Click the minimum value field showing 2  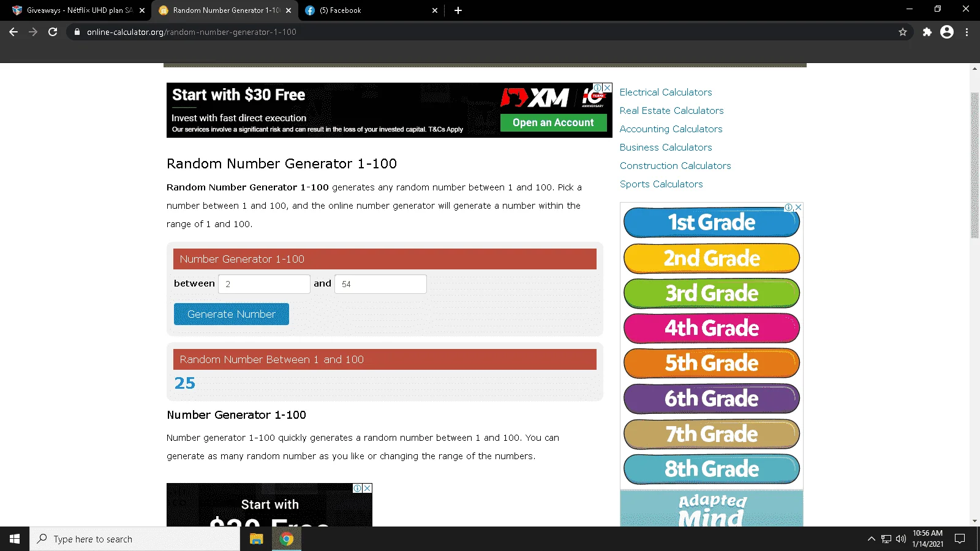click(264, 284)
